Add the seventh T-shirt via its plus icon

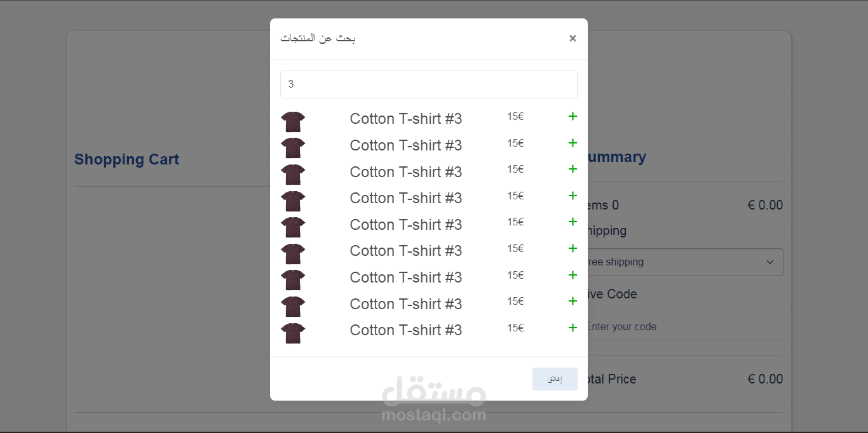pyautogui.click(x=573, y=275)
